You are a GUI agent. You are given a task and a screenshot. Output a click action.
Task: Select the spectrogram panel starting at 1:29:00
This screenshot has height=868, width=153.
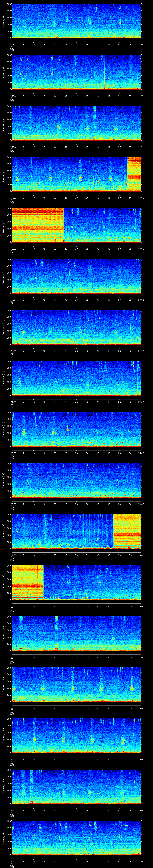[77, 787]
